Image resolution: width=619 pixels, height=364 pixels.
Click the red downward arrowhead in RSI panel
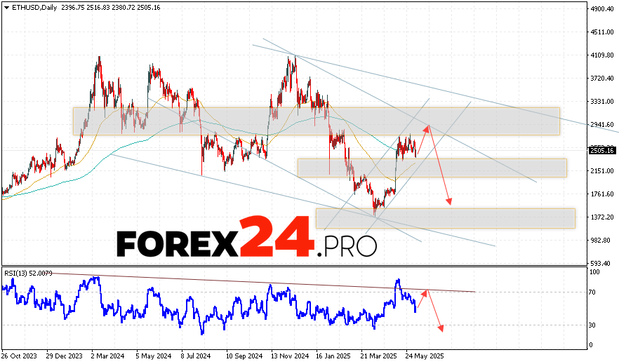[441, 328]
